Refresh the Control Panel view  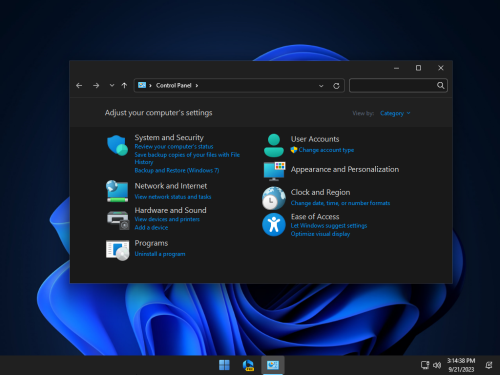(336, 86)
